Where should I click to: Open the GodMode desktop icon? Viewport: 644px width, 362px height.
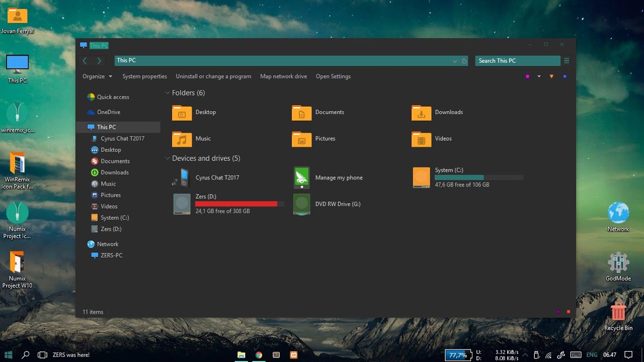pyautogui.click(x=618, y=262)
